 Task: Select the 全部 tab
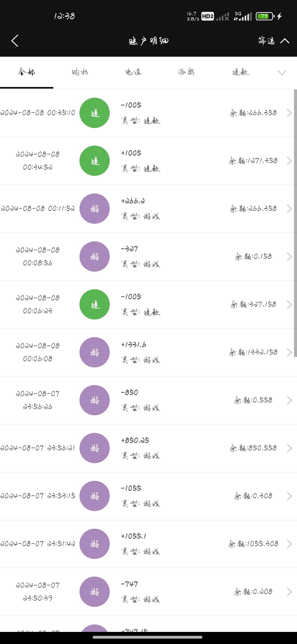[x=27, y=72]
